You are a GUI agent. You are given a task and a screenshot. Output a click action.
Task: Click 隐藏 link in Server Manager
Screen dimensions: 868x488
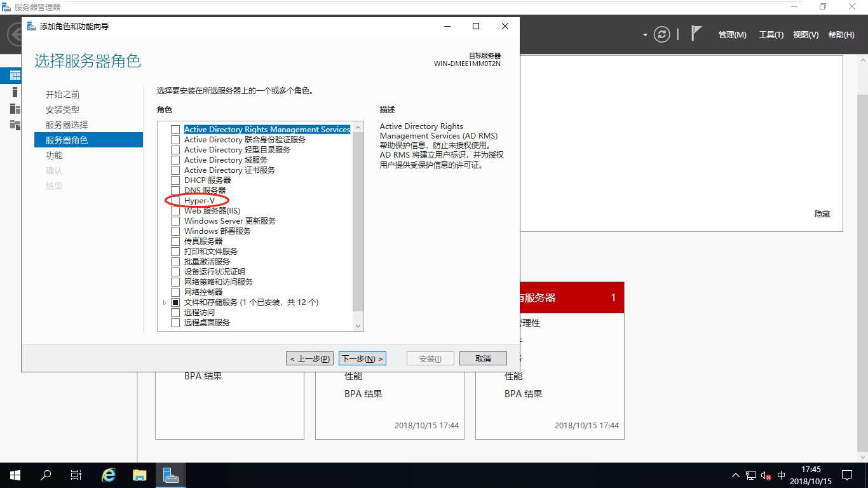pos(822,214)
